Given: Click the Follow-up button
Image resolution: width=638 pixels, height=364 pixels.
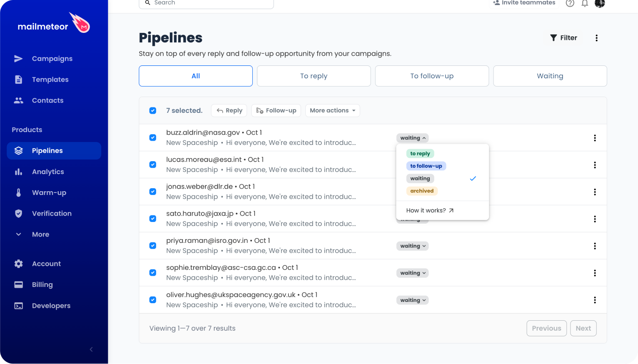Looking at the screenshot, I should click(276, 110).
